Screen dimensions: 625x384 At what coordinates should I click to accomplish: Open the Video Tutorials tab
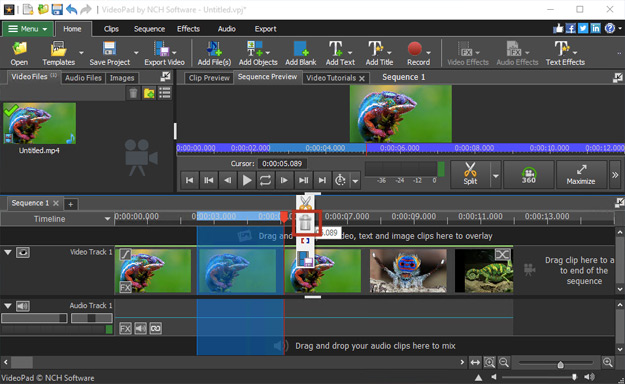pyautogui.click(x=330, y=78)
